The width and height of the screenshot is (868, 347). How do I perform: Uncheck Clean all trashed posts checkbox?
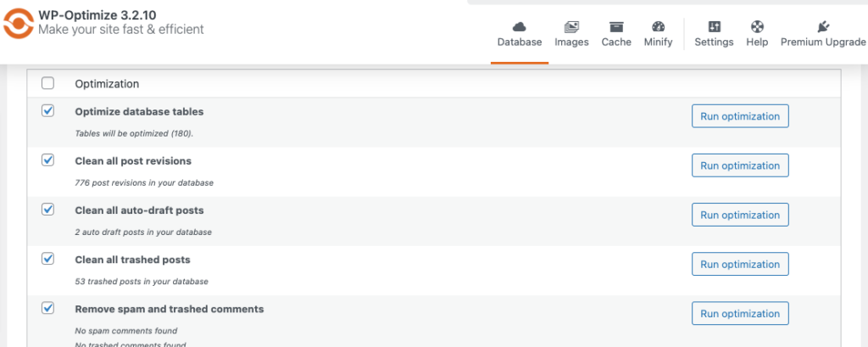[x=48, y=259]
